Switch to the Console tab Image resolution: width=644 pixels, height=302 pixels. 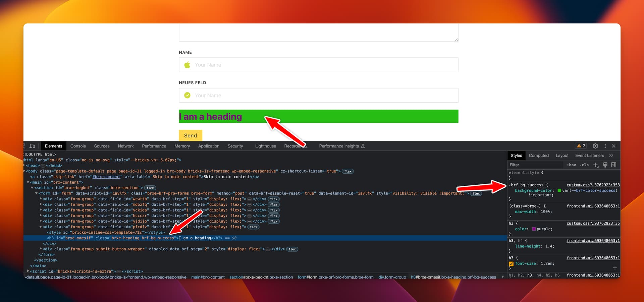[x=78, y=146]
